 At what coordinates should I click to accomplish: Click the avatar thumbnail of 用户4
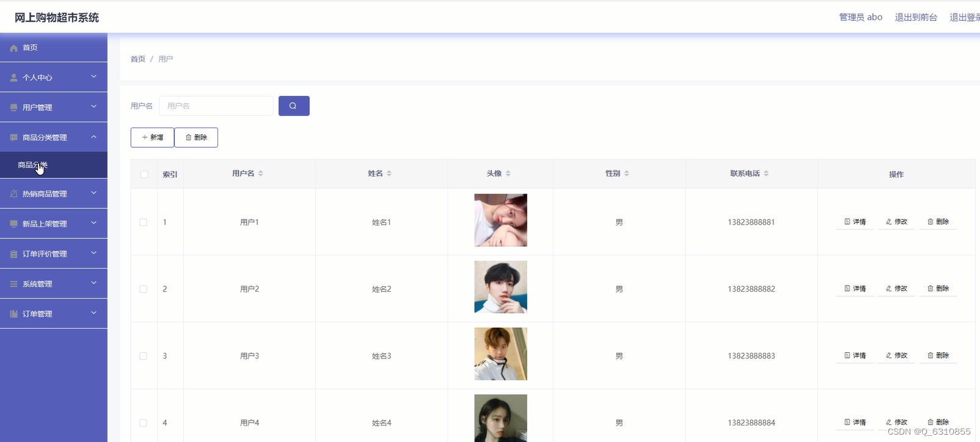500,418
